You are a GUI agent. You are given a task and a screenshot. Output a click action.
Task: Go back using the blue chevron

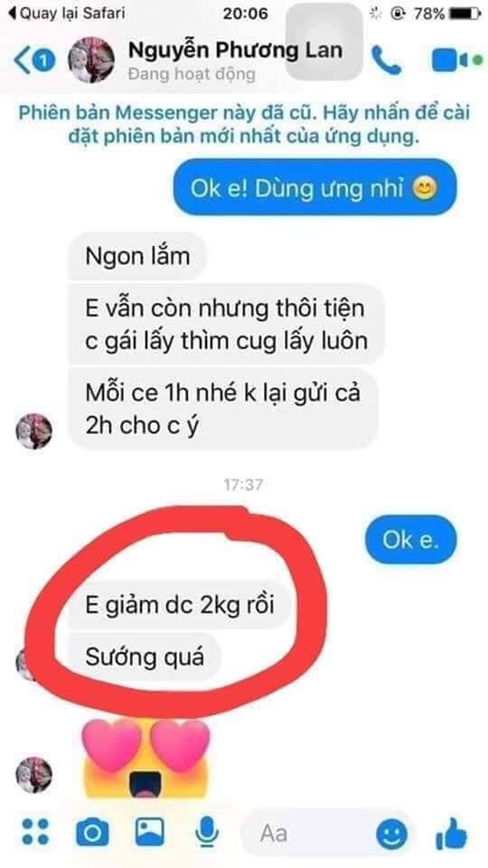23,61
